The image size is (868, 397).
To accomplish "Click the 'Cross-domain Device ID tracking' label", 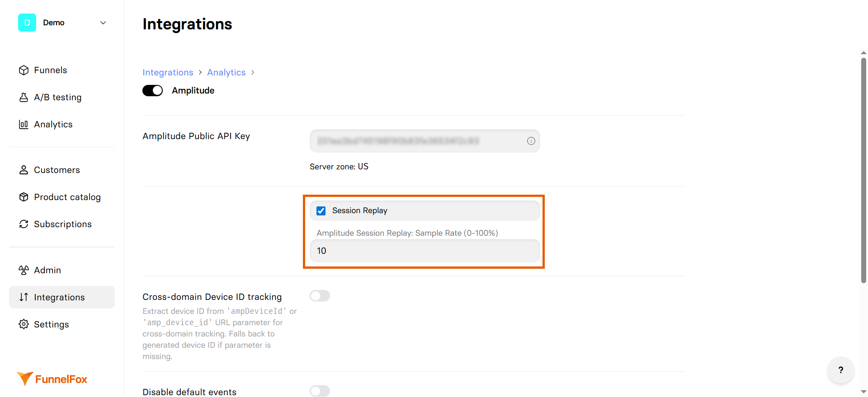I will [212, 297].
